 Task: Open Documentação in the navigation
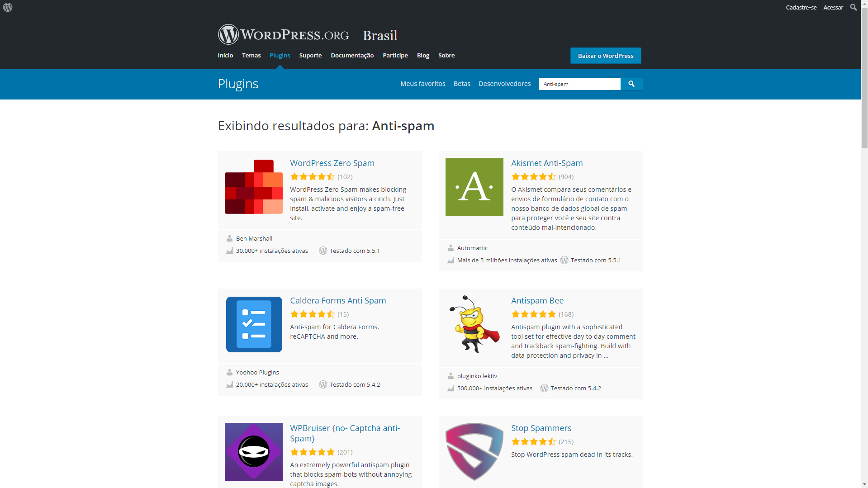[x=352, y=55]
